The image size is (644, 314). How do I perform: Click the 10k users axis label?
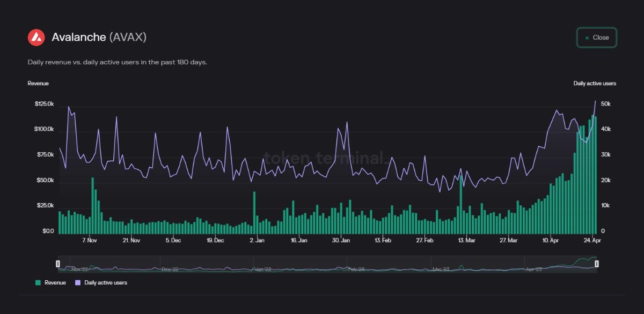tap(606, 206)
